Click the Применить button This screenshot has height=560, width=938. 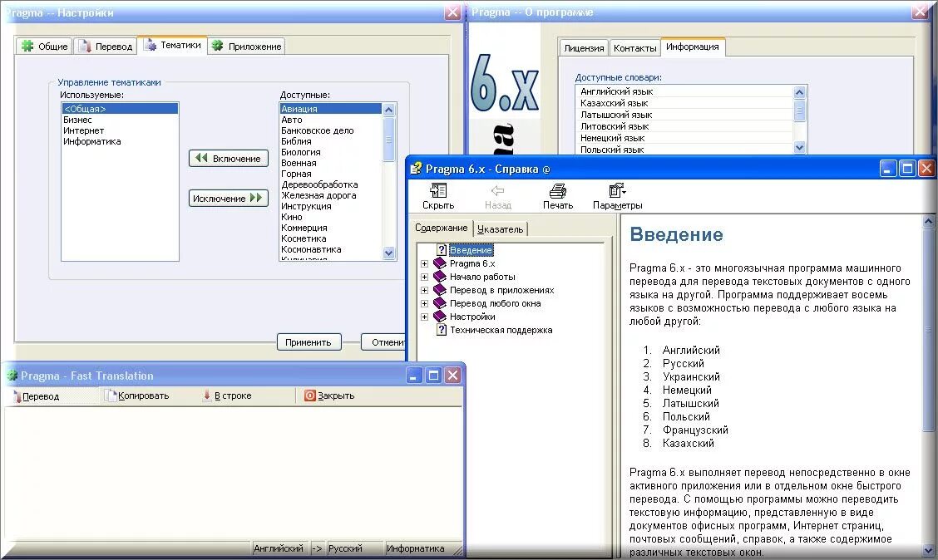pos(309,341)
